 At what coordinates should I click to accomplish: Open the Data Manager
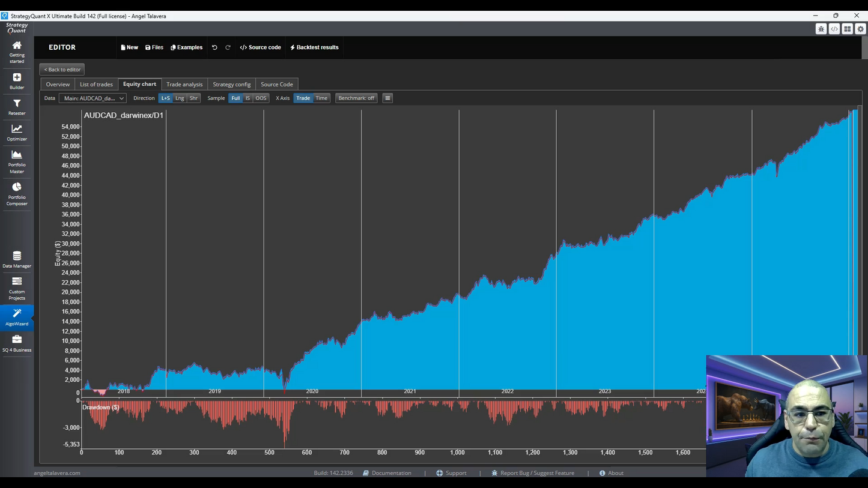click(x=17, y=259)
